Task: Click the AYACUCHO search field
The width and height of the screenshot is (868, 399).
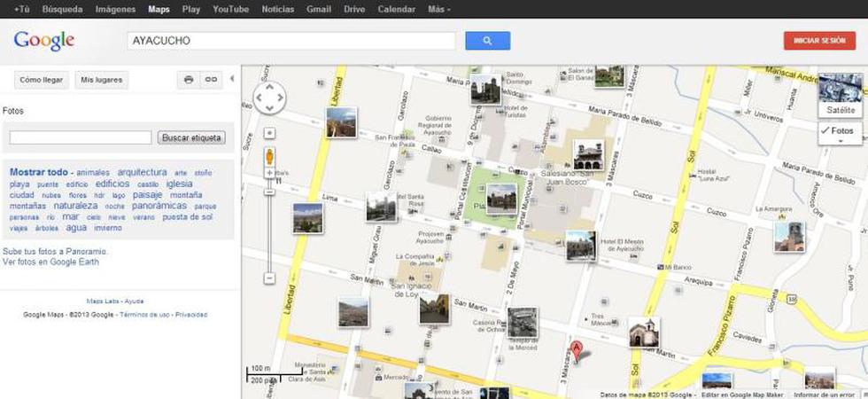Action: pyautogui.click(x=291, y=41)
